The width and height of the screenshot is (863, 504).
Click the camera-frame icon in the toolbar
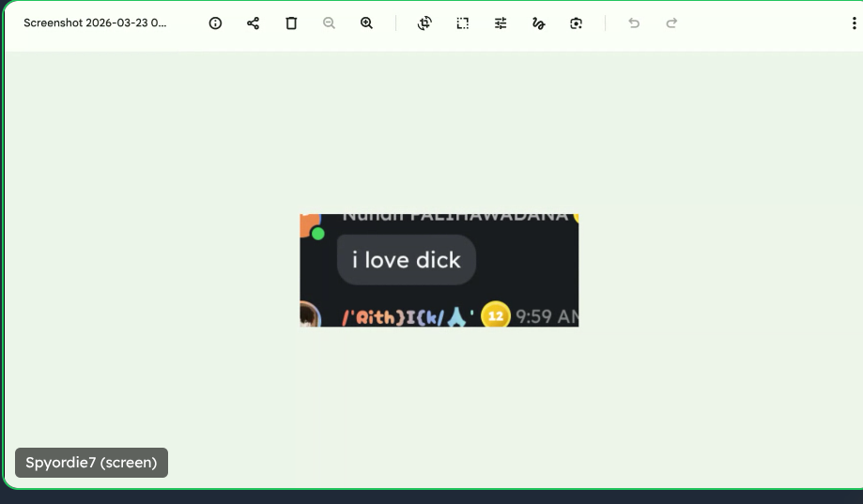coord(576,23)
